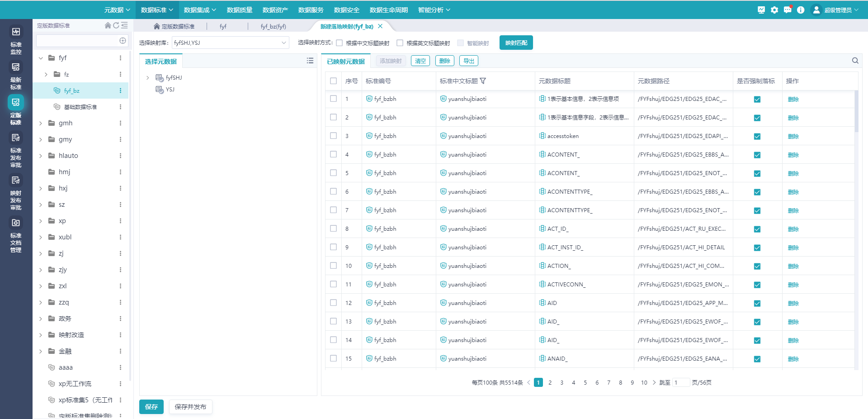
Task: Select the checkbox for row 3
Action: pyautogui.click(x=333, y=136)
